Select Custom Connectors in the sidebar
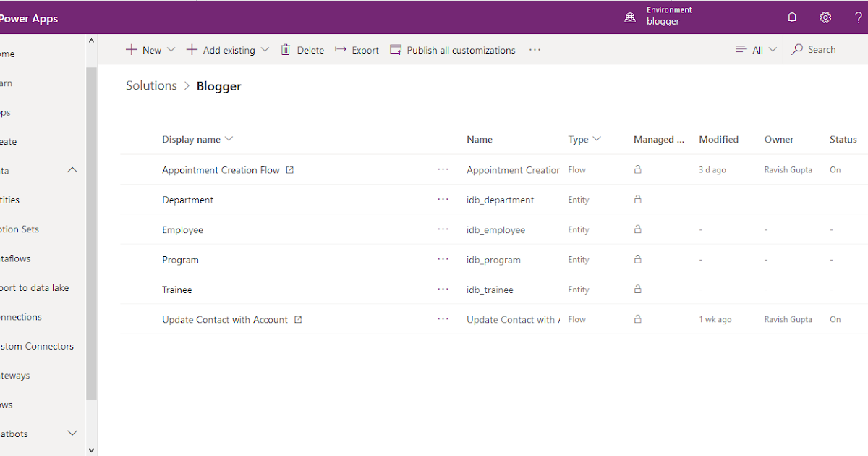Viewport: 868px width, 456px height. tap(37, 346)
